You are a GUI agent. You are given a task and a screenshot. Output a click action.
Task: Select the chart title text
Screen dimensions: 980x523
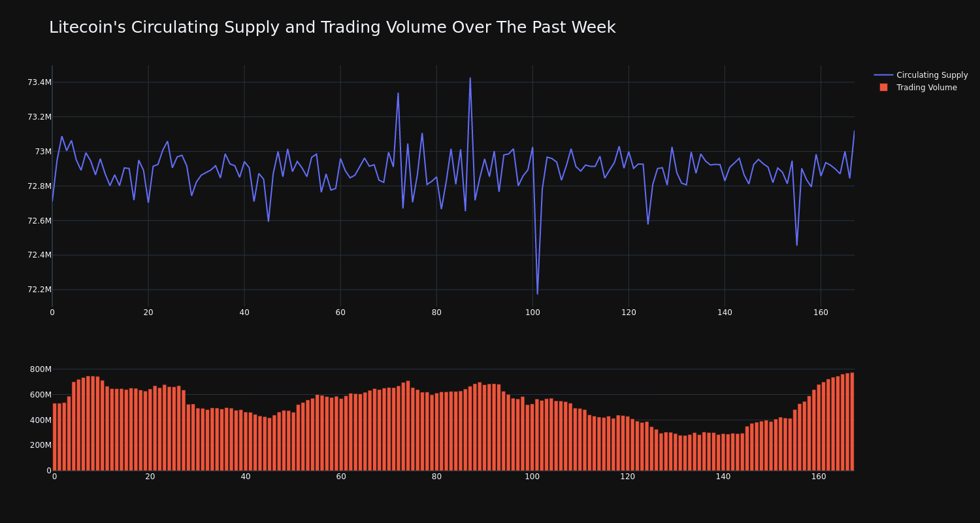[x=332, y=27]
